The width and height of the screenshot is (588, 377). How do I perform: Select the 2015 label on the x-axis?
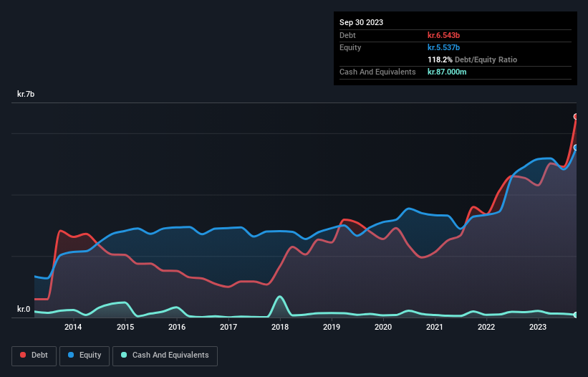[x=125, y=328]
